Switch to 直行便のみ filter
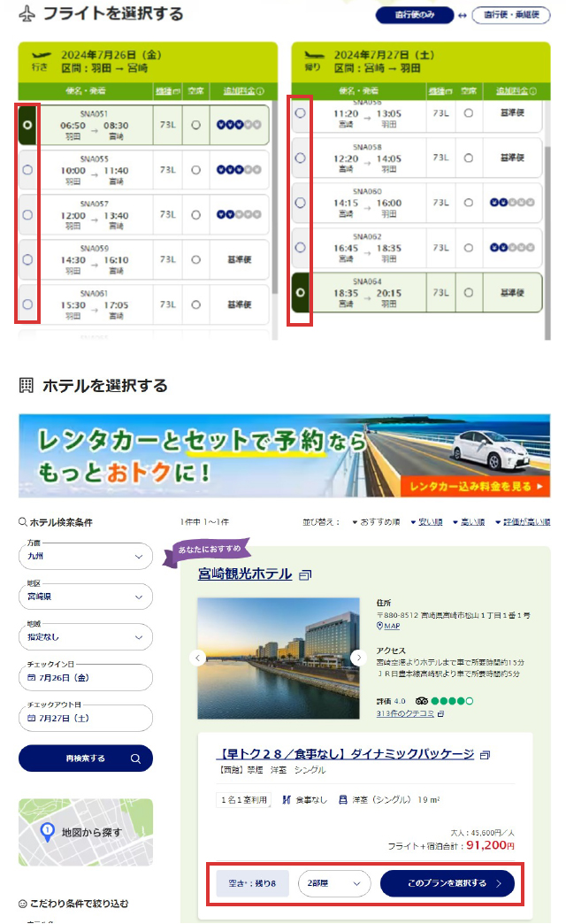The height and width of the screenshot is (924, 566). [415, 15]
